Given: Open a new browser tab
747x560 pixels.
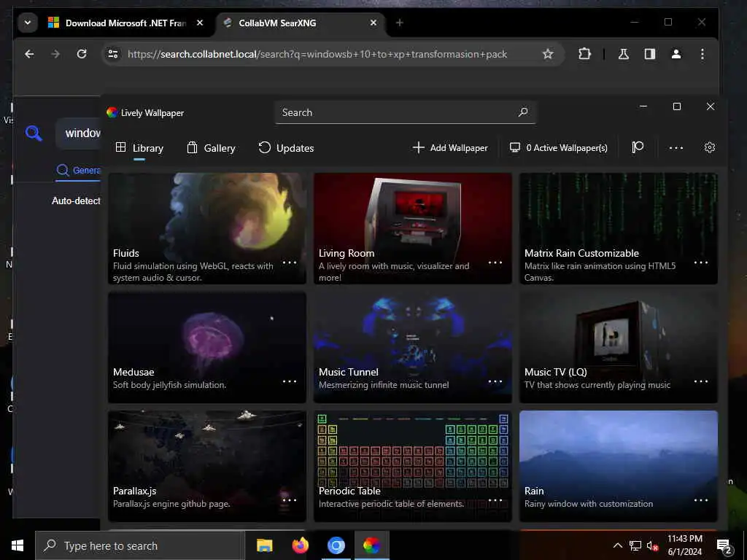Looking at the screenshot, I should click(400, 23).
